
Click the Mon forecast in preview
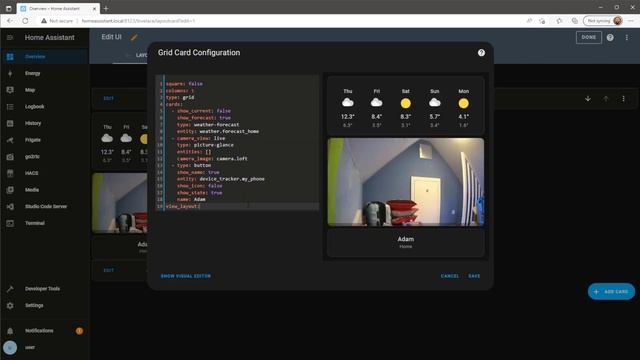(463, 108)
